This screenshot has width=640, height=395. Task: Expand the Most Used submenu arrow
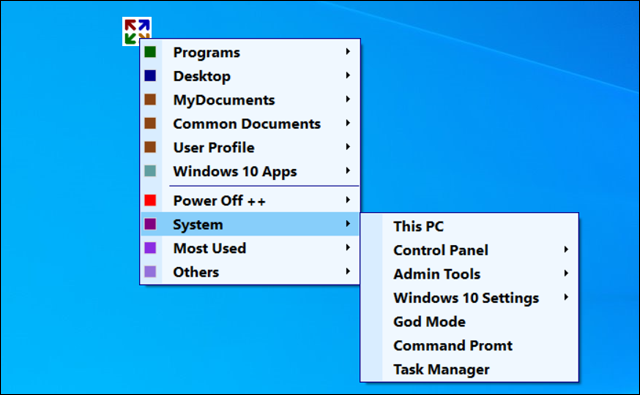(x=348, y=247)
